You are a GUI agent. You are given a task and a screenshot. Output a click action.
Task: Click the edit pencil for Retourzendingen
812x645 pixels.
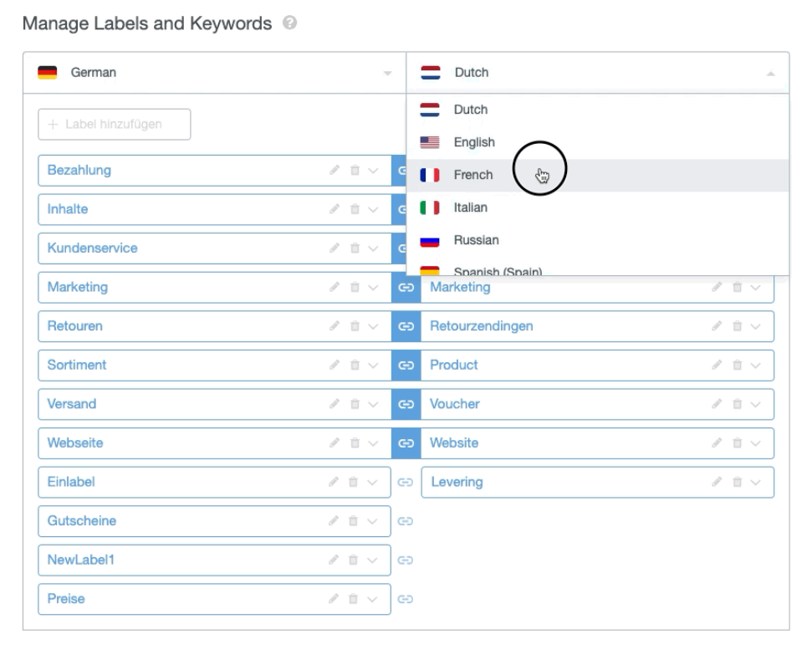pyautogui.click(x=718, y=326)
